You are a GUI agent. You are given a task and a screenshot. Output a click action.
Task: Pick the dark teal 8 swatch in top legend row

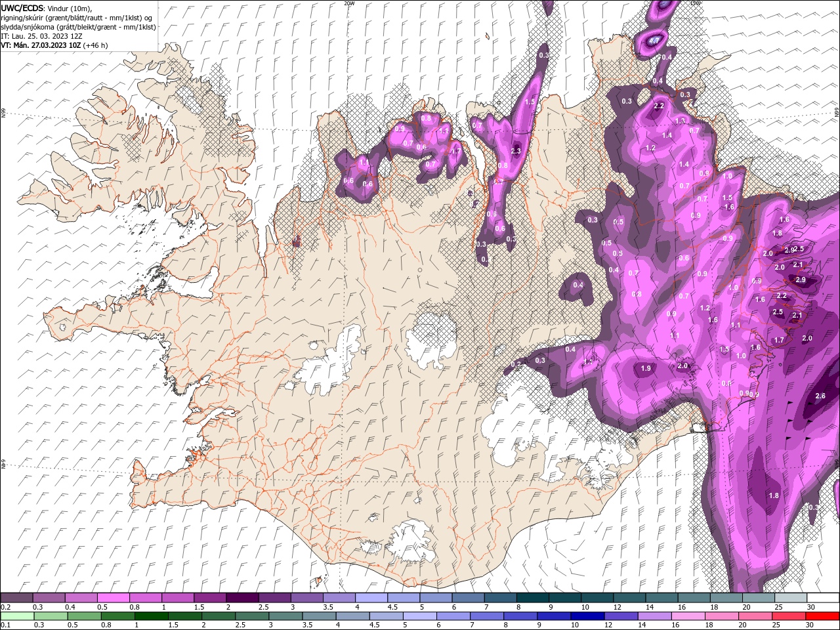[x=533, y=598]
